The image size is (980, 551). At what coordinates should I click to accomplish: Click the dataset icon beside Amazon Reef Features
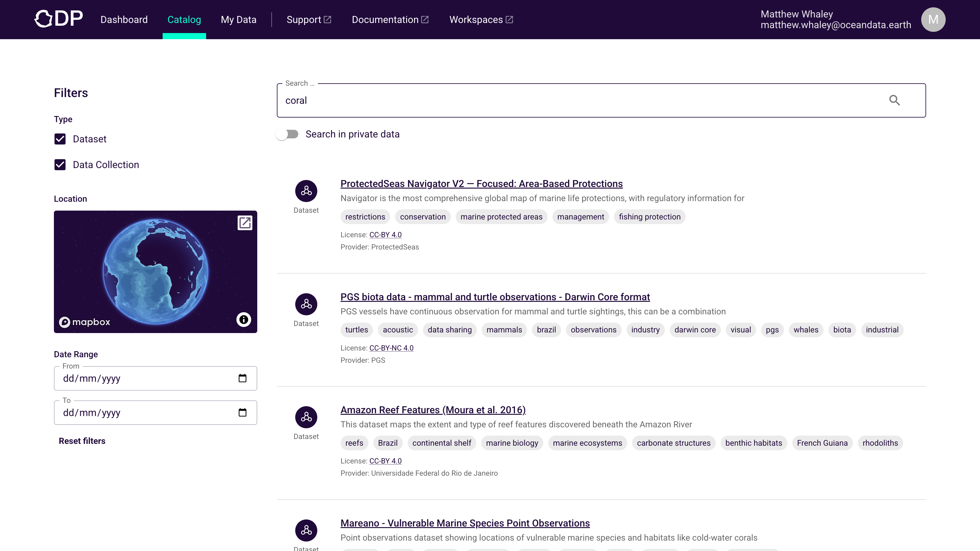pyautogui.click(x=306, y=418)
